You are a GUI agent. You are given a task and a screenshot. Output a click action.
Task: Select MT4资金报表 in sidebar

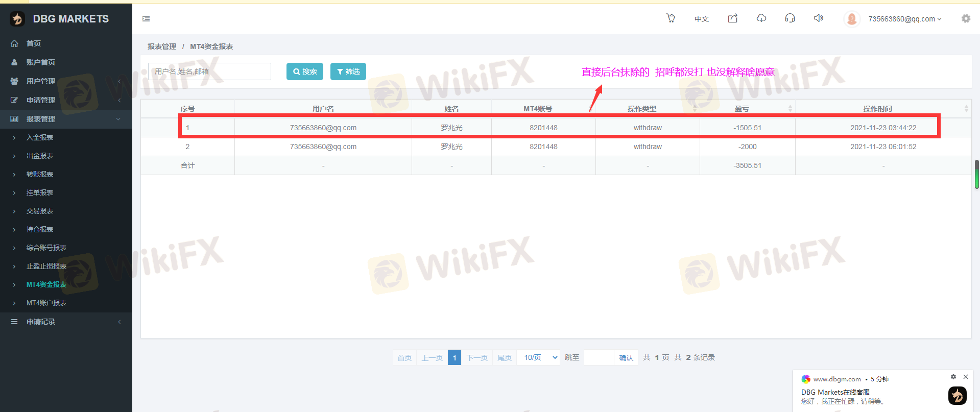click(46, 284)
